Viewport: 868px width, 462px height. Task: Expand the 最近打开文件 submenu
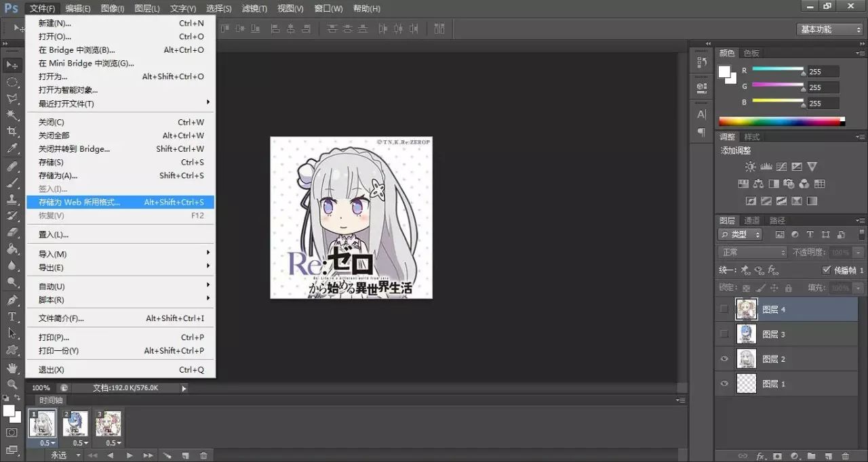pyautogui.click(x=120, y=104)
